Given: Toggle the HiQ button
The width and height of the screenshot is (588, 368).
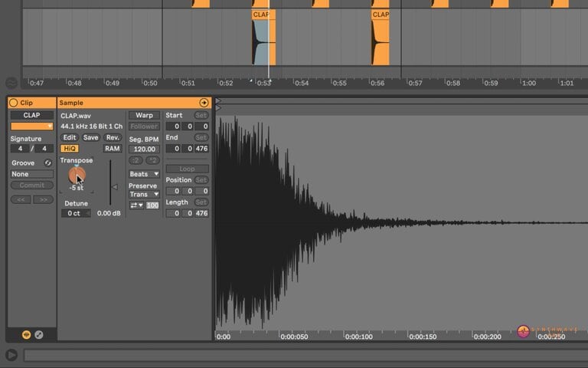Looking at the screenshot, I should point(70,148).
